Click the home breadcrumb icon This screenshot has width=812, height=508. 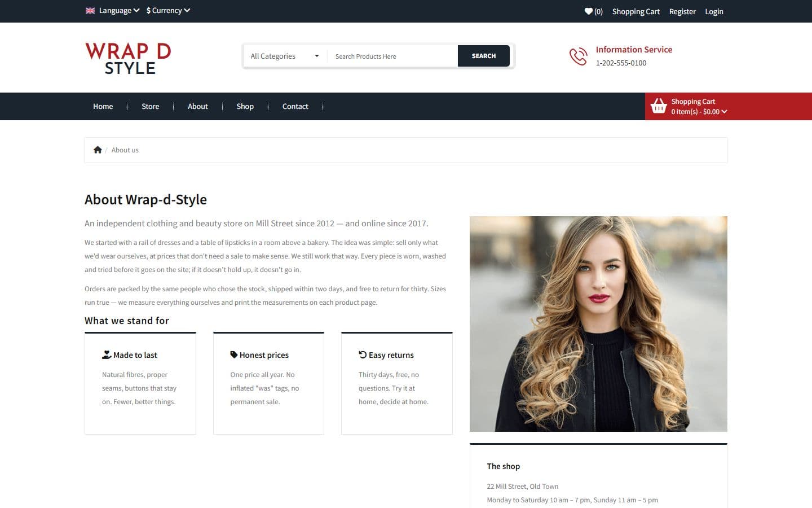click(98, 150)
